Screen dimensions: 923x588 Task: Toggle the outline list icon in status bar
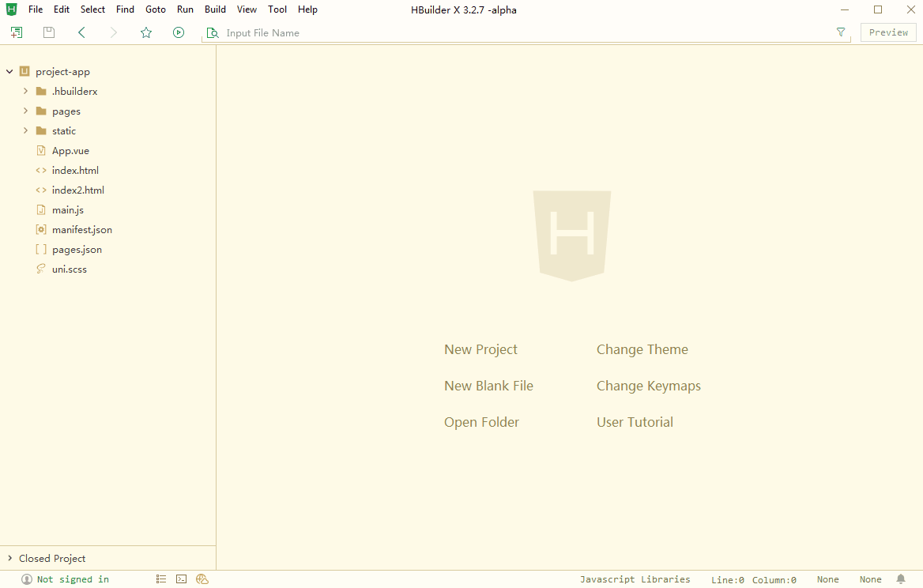click(161, 579)
